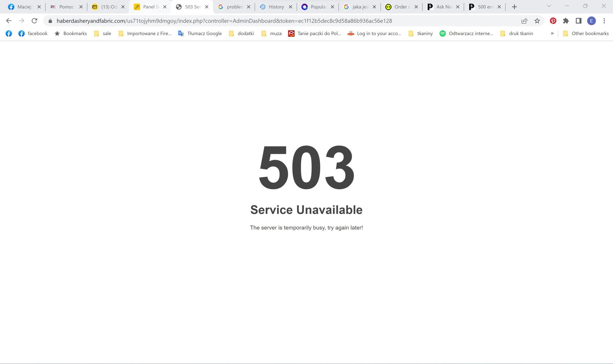Go back using the back arrow
The width and height of the screenshot is (613, 364).
click(9, 21)
